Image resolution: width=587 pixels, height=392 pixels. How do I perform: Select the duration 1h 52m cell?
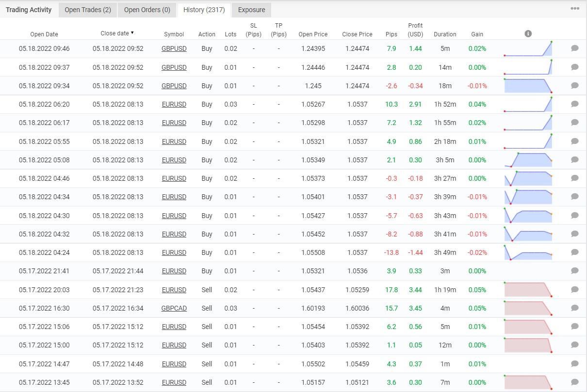point(445,104)
